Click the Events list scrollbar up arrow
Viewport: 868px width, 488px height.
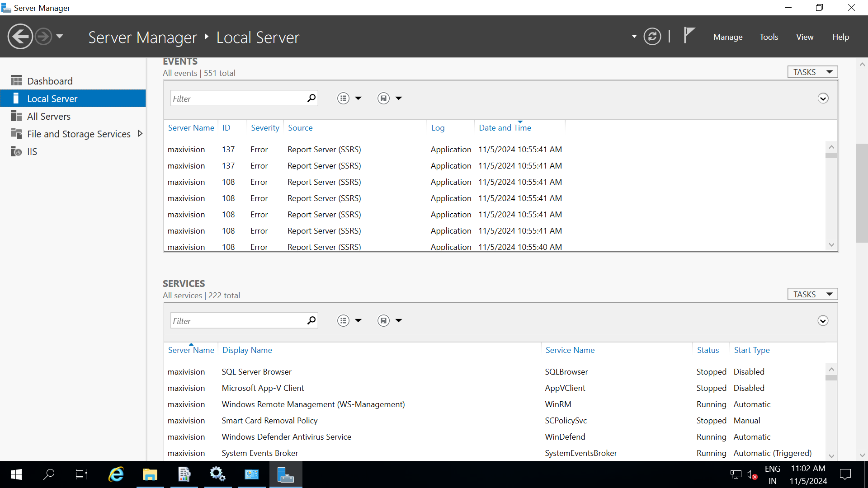coord(831,147)
